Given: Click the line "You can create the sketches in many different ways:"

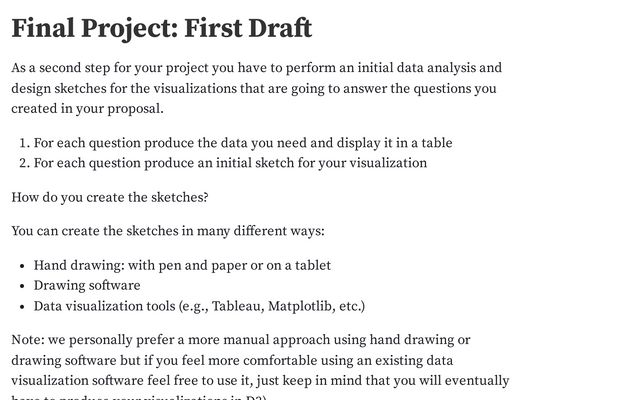Looking at the screenshot, I should [168, 231].
